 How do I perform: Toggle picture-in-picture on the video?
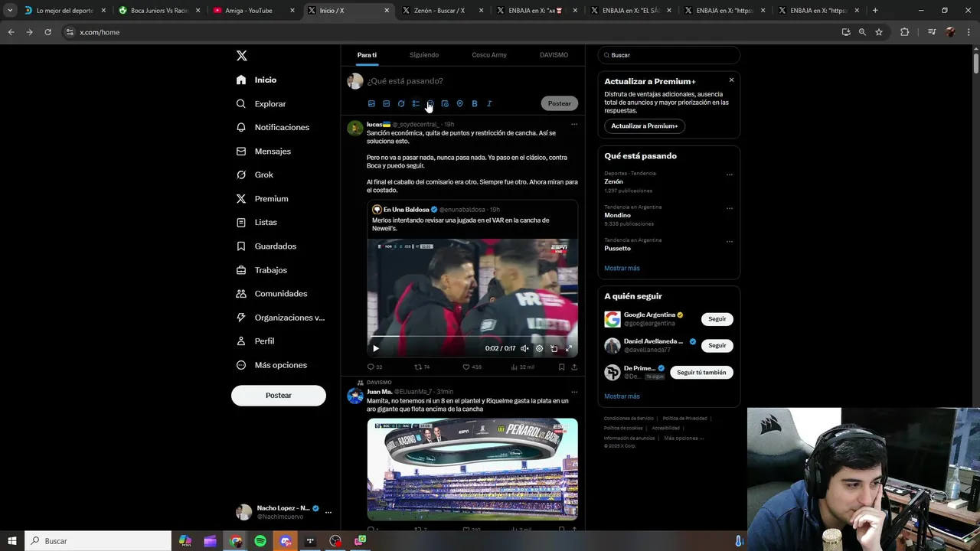coord(554,348)
